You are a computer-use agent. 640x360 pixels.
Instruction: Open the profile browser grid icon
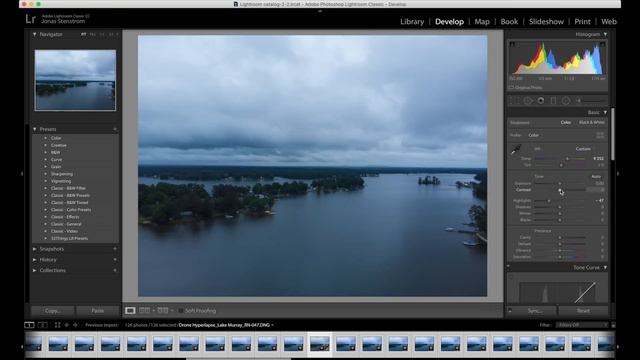(x=600, y=135)
